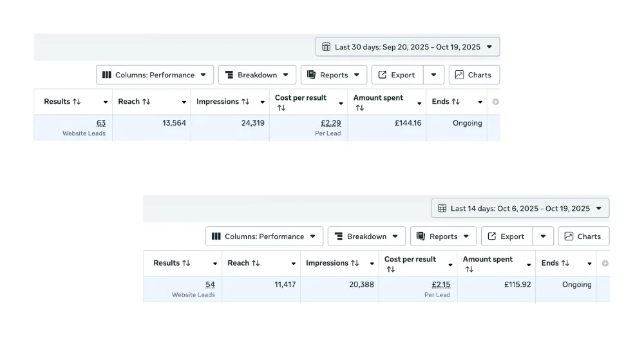Click the 63 Website Leads result value

tap(101, 123)
